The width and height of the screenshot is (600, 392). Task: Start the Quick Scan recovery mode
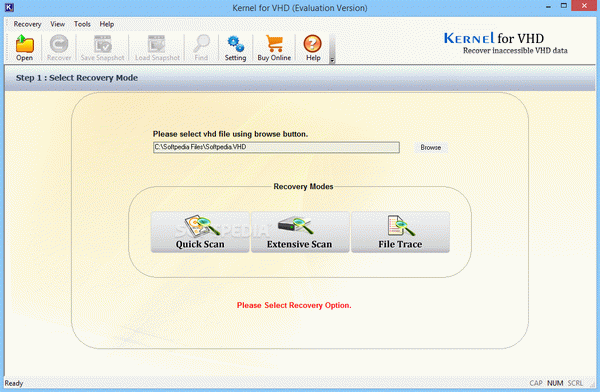pos(200,232)
